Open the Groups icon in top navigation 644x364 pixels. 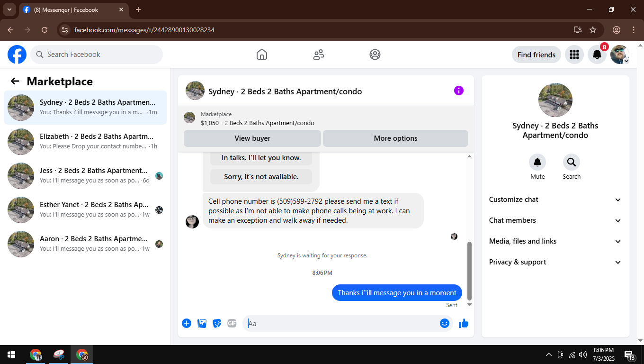(x=375, y=55)
